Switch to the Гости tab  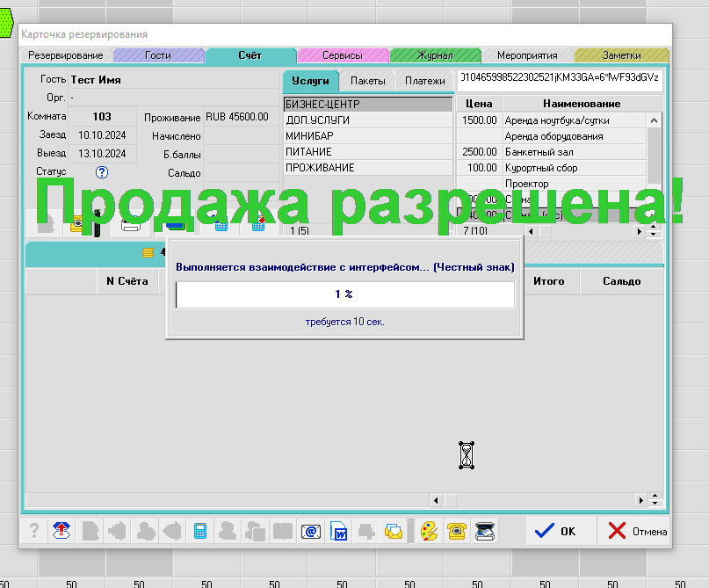tap(157, 55)
